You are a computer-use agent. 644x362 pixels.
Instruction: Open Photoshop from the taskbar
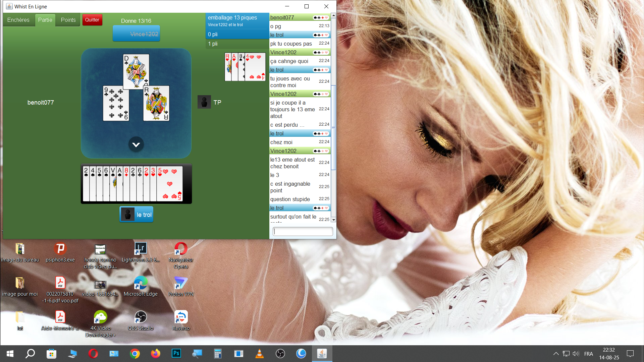click(x=176, y=353)
